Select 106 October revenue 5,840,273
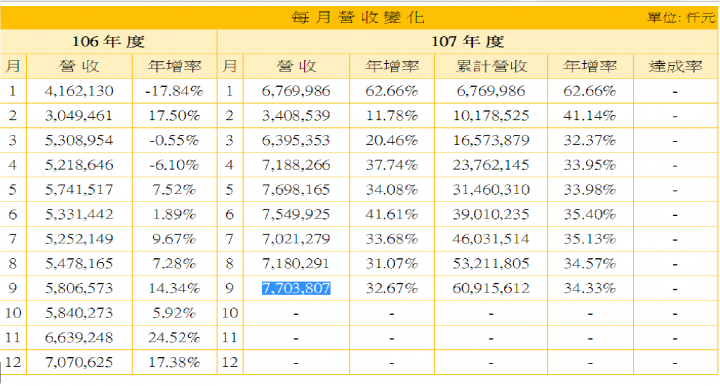This screenshot has height=386, width=720. pyautogui.click(x=79, y=313)
